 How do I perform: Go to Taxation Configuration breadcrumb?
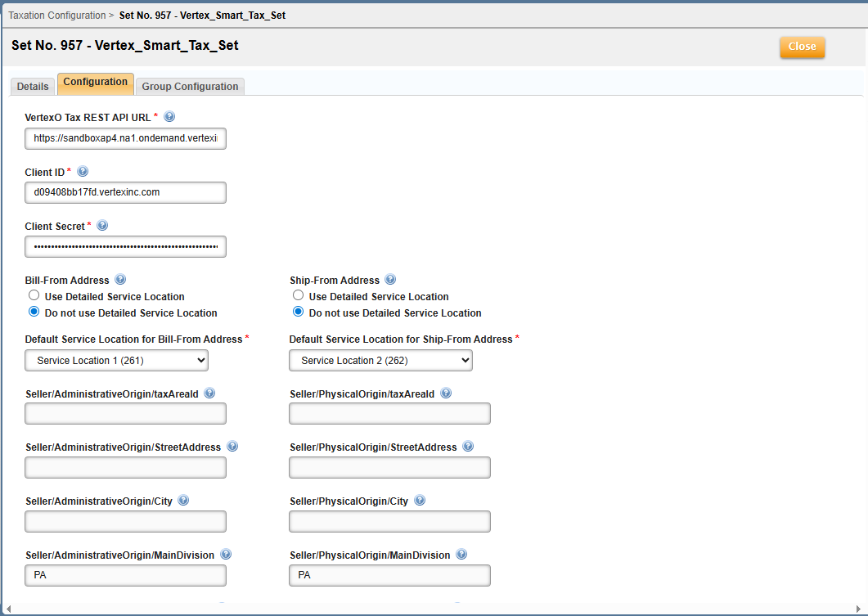click(x=57, y=16)
